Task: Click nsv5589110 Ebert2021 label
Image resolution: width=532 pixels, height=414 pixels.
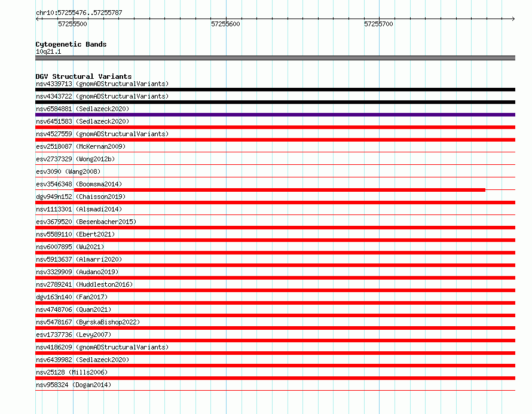Action: (x=75, y=234)
